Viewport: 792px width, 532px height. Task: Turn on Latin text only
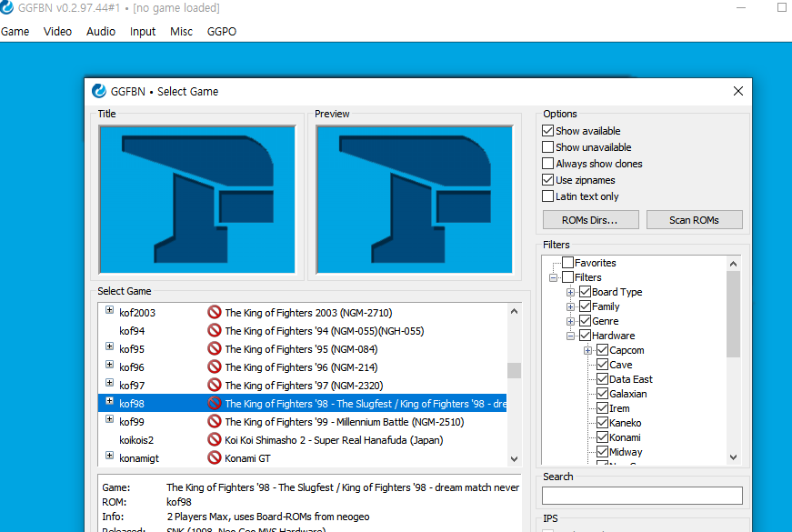(547, 196)
